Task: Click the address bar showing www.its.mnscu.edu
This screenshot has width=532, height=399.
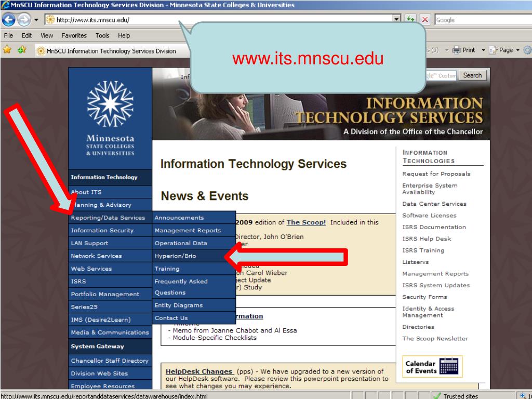Action: click(x=219, y=20)
